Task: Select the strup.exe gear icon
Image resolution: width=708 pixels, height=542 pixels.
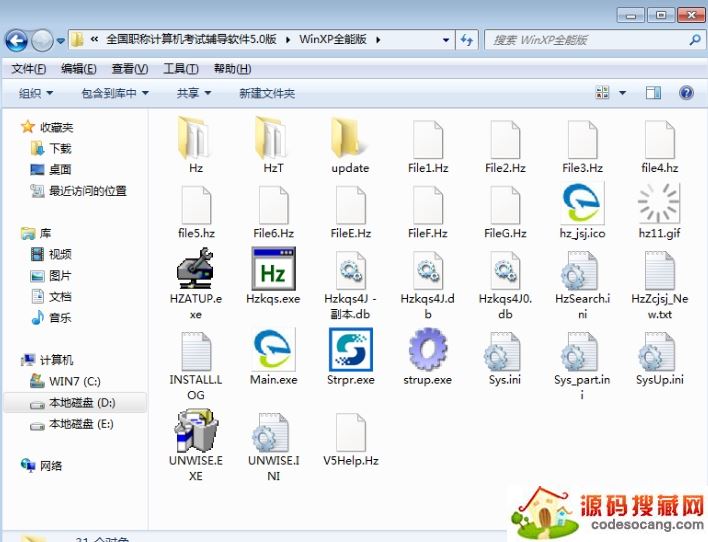Action: (428, 351)
